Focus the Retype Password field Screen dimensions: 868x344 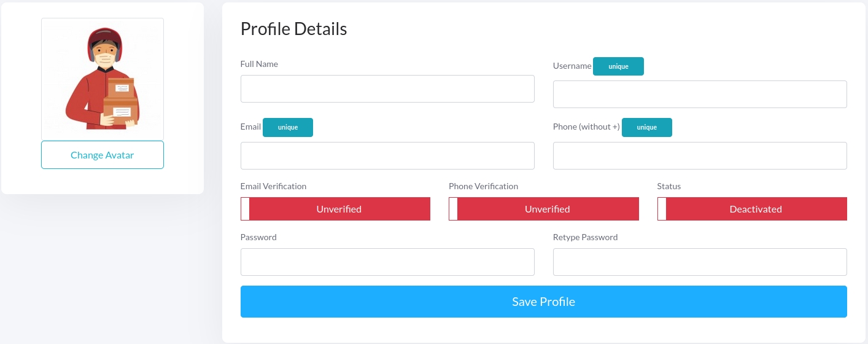(x=700, y=262)
